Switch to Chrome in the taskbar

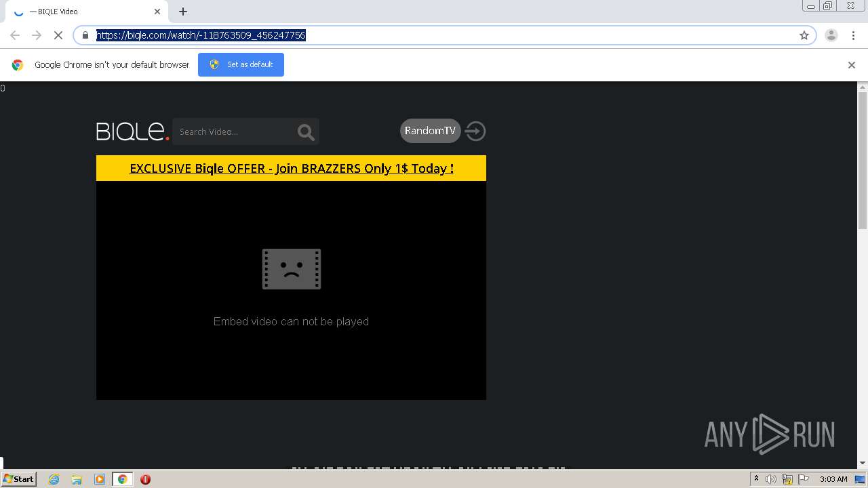(x=123, y=479)
